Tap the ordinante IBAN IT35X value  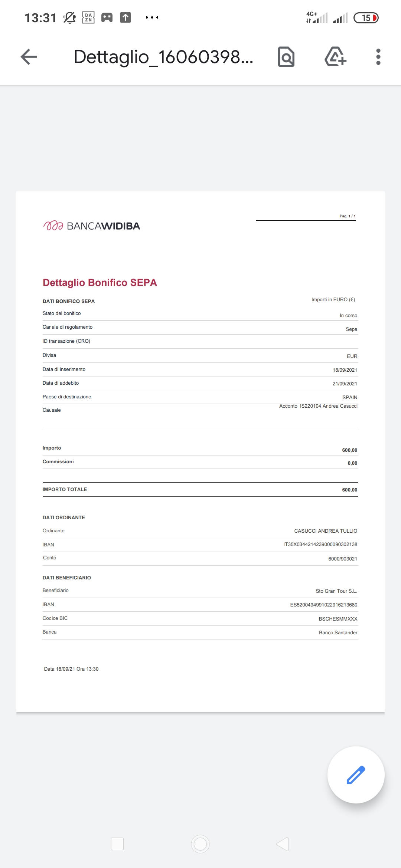pos(320,544)
